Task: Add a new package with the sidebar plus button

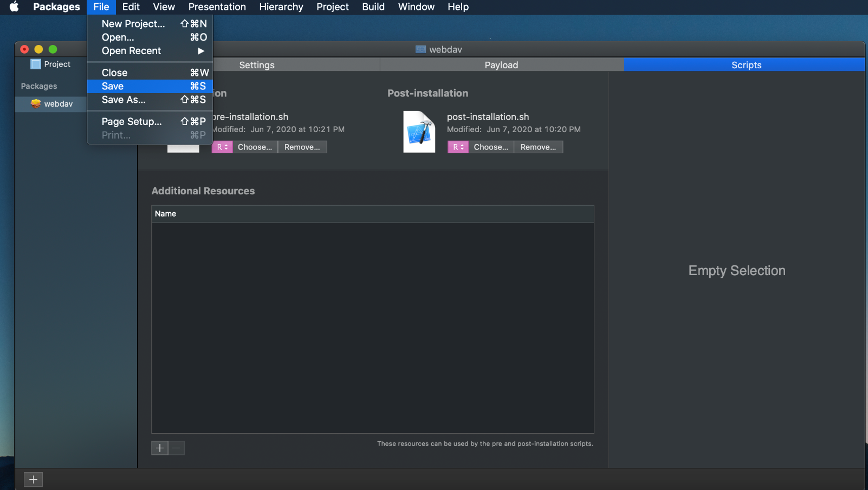Action: tap(33, 479)
